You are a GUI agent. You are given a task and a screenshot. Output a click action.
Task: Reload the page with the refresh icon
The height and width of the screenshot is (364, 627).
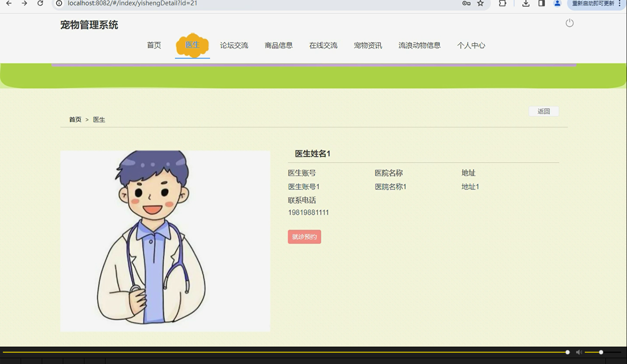coord(40,3)
